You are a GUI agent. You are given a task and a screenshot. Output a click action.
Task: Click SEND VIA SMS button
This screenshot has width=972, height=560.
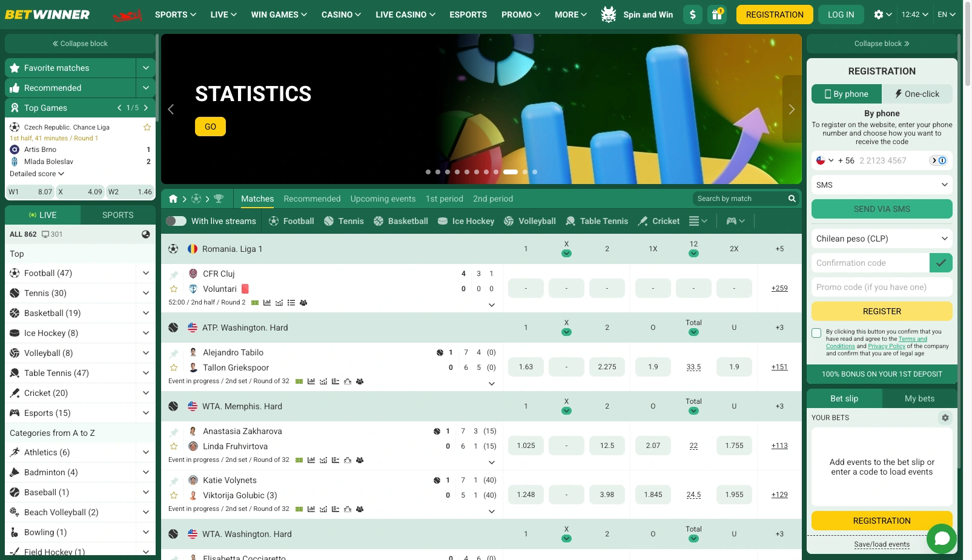(882, 209)
